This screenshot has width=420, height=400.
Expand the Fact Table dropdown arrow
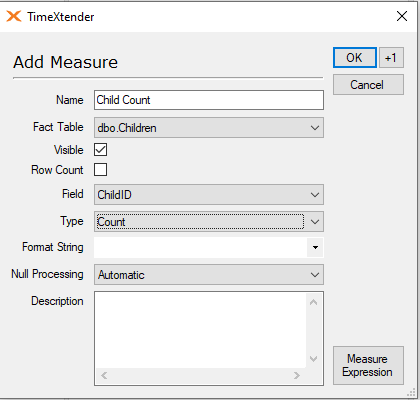315,128
